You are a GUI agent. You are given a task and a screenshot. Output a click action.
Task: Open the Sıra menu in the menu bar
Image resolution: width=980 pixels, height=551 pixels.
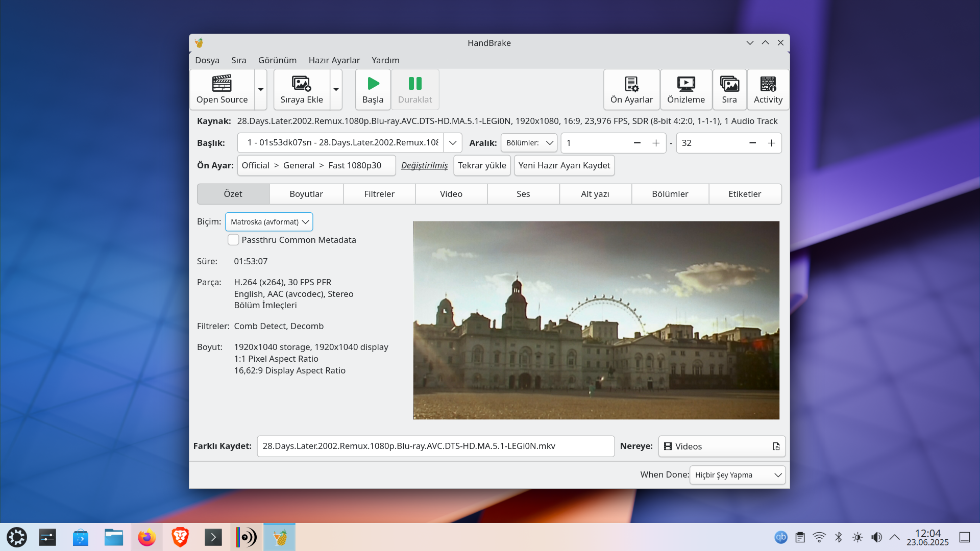tap(239, 60)
